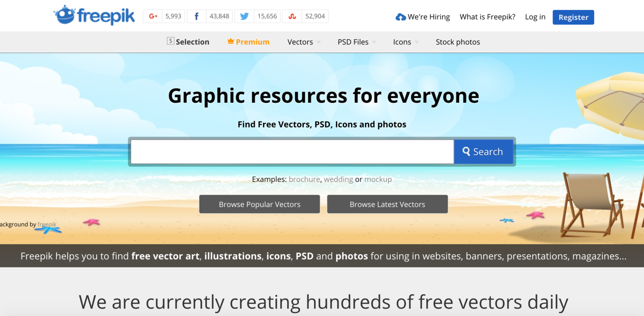
Task: Open the Log in page
Action: pyautogui.click(x=535, y=17)
